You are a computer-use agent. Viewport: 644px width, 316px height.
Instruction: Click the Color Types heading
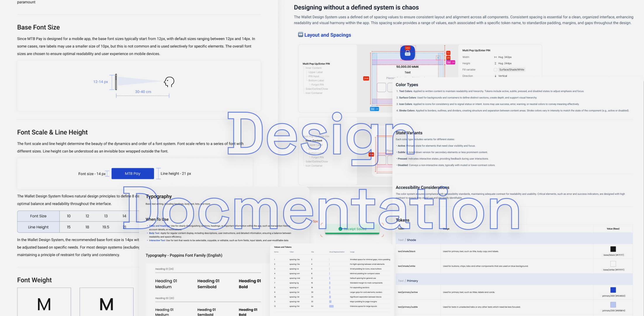pyautogui.click(x=407, y=85)
